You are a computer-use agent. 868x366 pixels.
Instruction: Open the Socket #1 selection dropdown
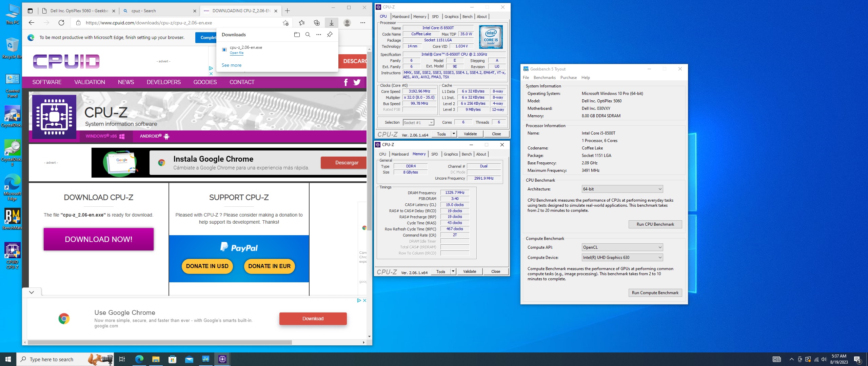[x=418, y=123]
